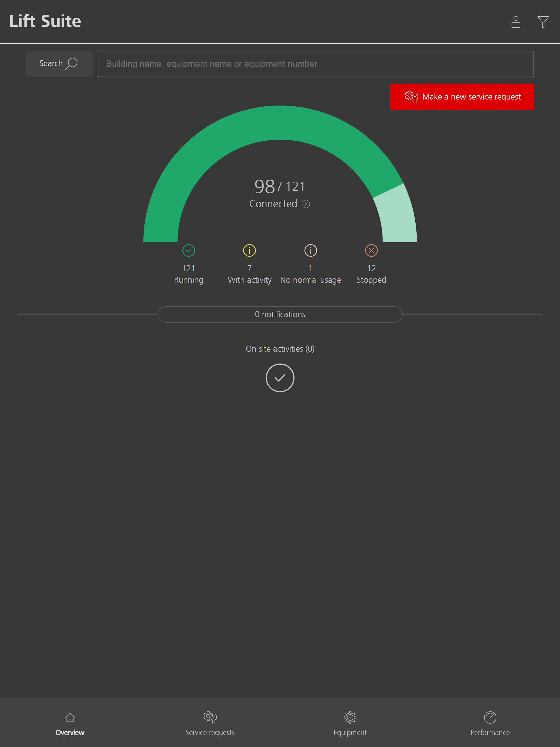Image resolution: width=560 pixels, height=747 pixels.
Task: Open the filter funnel icon
Action: click(x=543, y=22)
